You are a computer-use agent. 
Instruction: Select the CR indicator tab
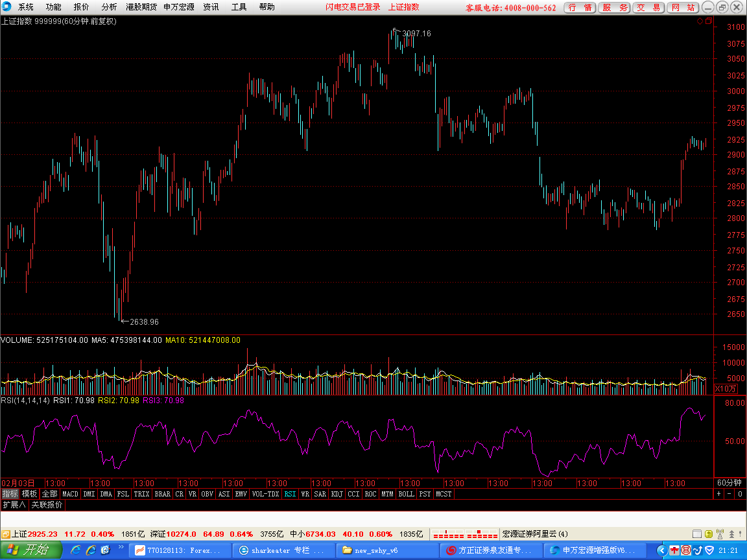179,494
